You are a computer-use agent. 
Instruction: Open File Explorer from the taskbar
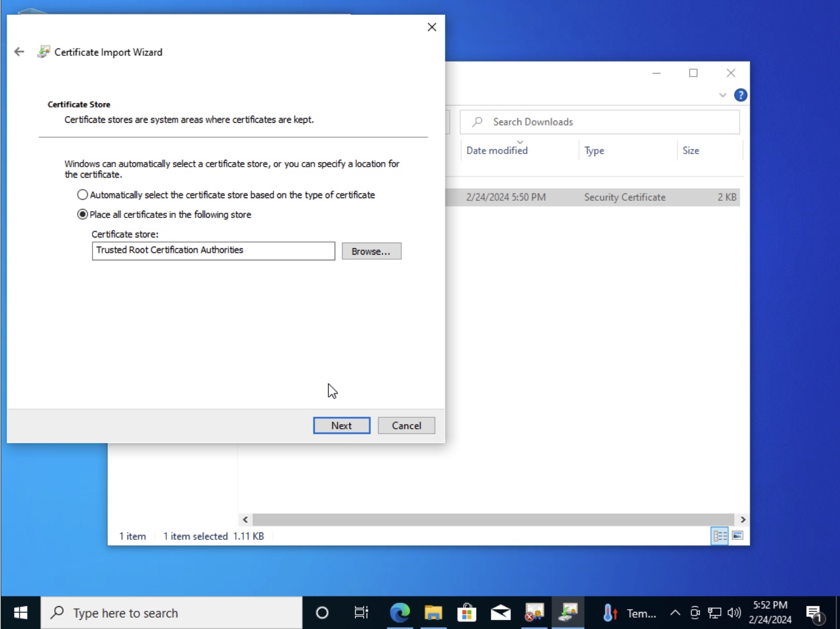pos(433,613)
